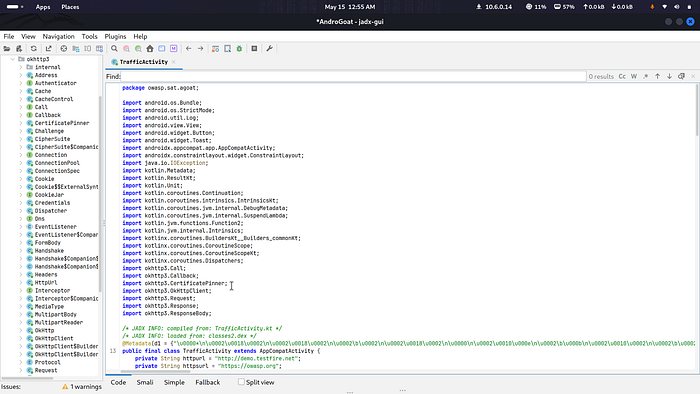Open preferences with the wrench icon
This screenshot has height=394, width=700.
269,49
